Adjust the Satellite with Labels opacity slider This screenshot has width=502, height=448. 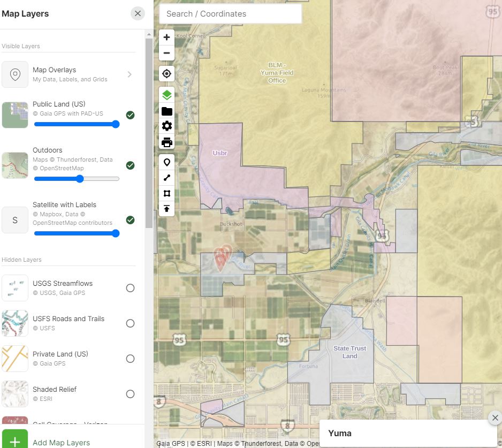(x=115, y=233)
